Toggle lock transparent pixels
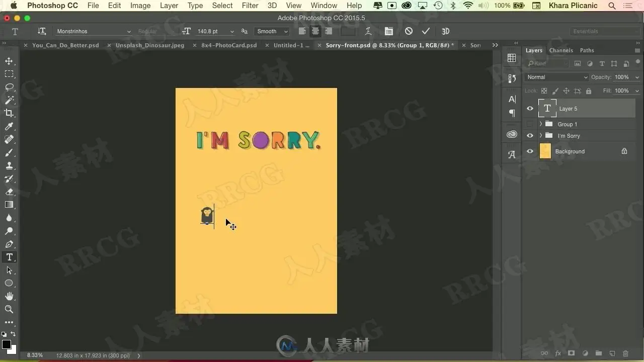The width and height of the screenshot is (644, 362). pos(544,91)
